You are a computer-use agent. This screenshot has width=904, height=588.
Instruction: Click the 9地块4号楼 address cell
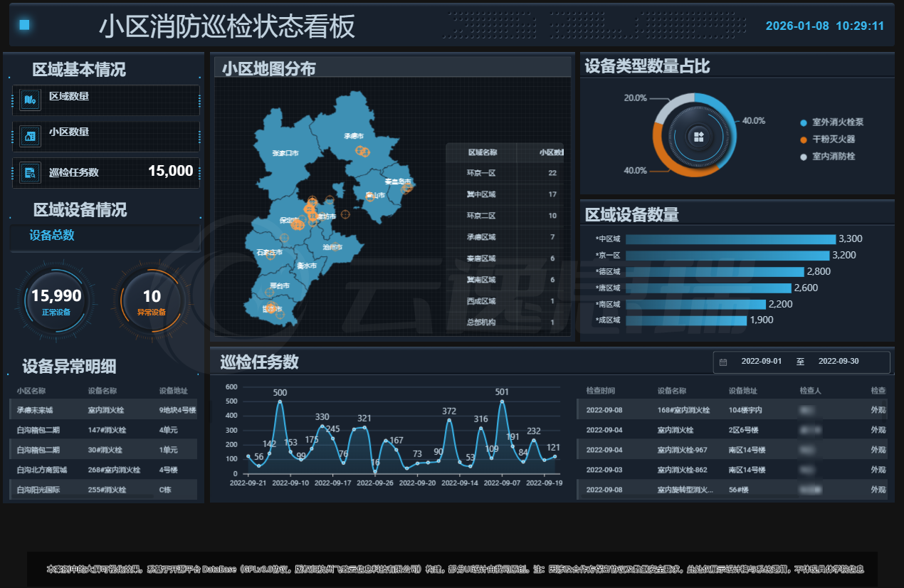177,410
